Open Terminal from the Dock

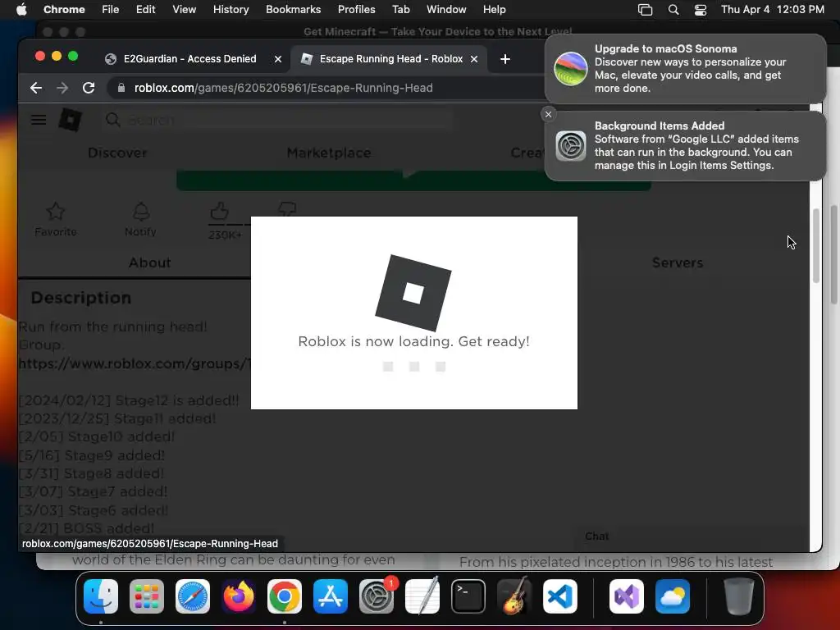pos(468,596)
